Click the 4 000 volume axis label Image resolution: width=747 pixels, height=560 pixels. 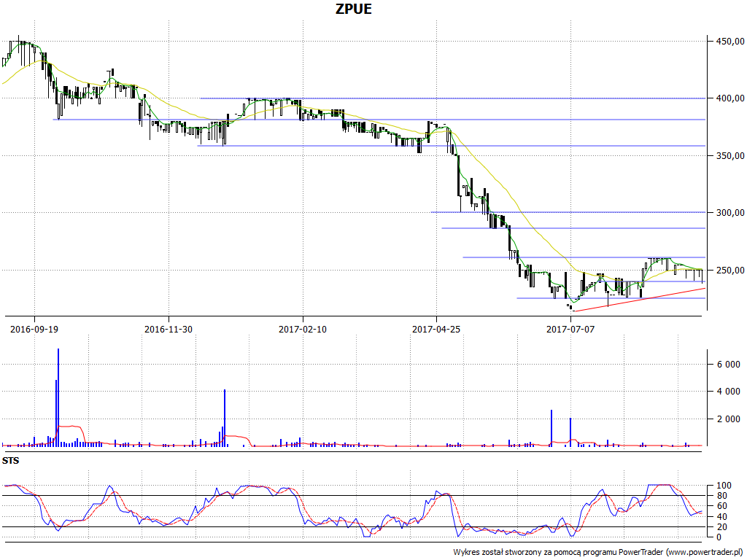(x=729, y=392)
